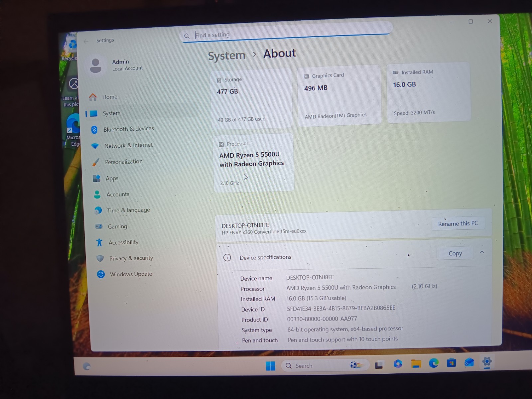
Task: Click the Processor AMD Ryzen 5 card
Action: coord(253,163)
